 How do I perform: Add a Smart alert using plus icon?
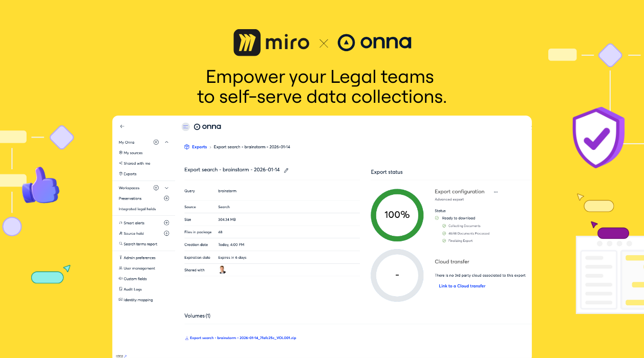click(166, 223)
